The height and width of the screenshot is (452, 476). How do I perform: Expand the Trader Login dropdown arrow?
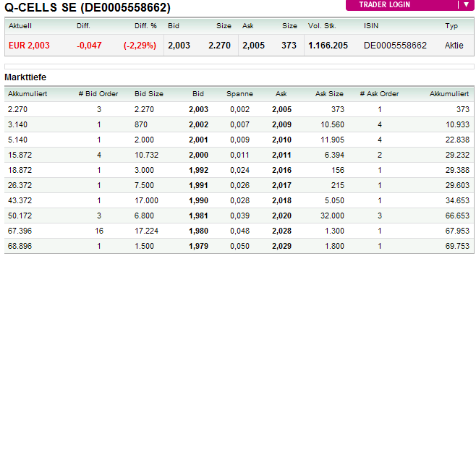click(x=466, y=4)
